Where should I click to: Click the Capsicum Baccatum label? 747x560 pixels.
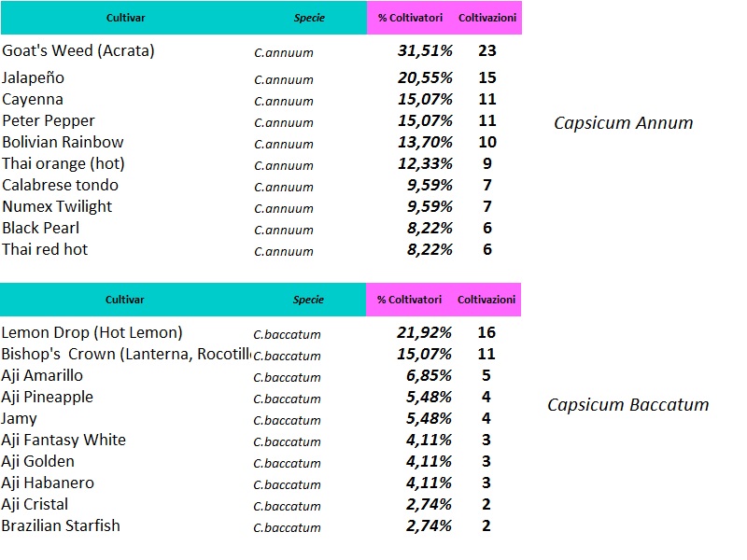(x=627, y=405)
